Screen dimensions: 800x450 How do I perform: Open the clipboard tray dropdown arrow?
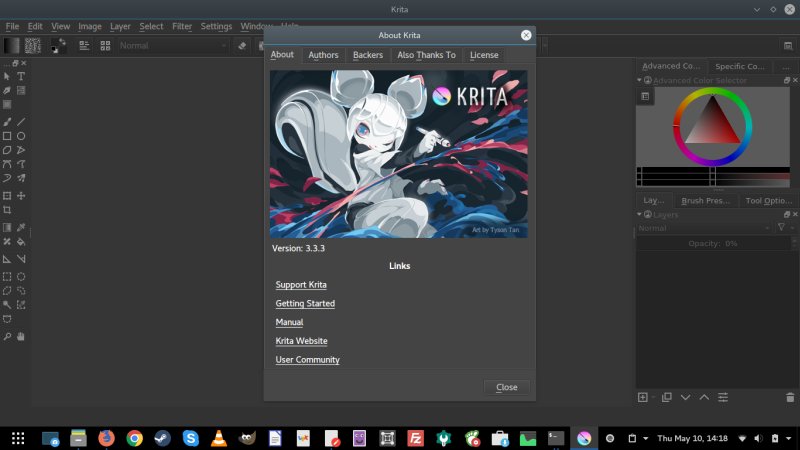tap(645, 438)
